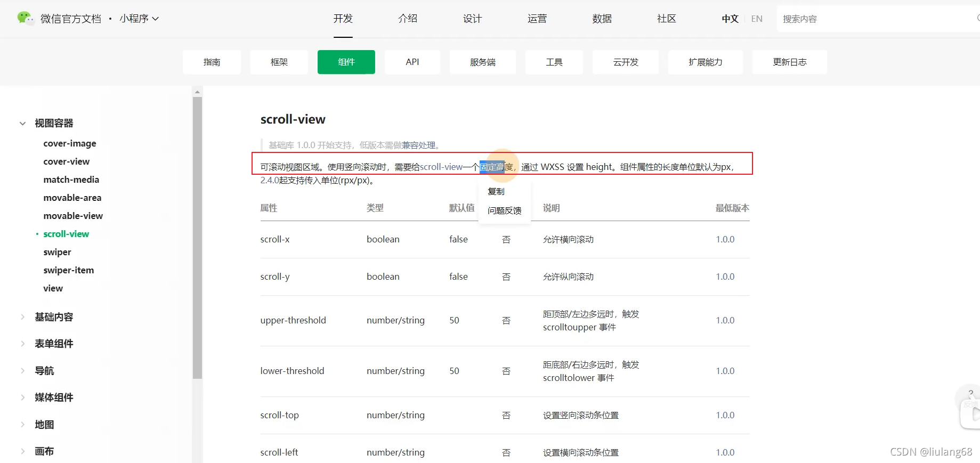Viewport: 980px width, 463px height.
Task: Click the 类型 column header
Action: (375, 208)
